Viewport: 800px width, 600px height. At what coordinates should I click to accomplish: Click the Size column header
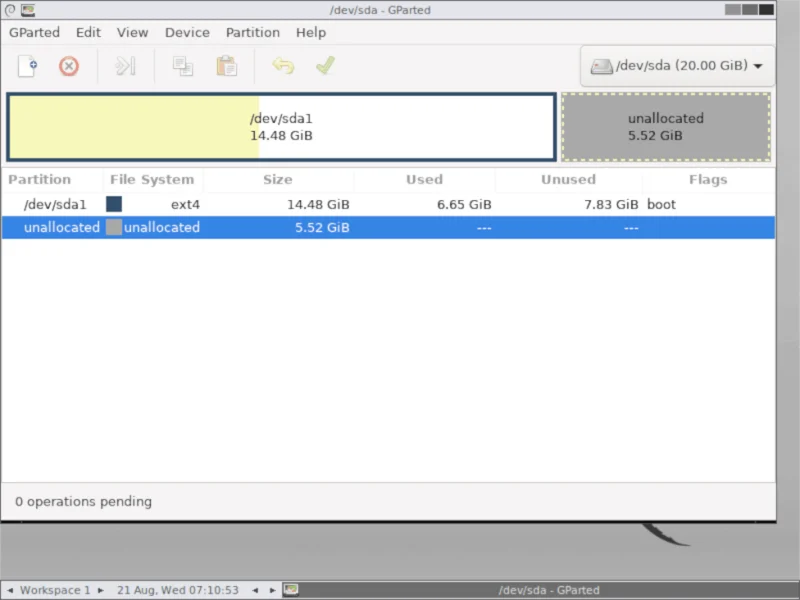point(278,180)
